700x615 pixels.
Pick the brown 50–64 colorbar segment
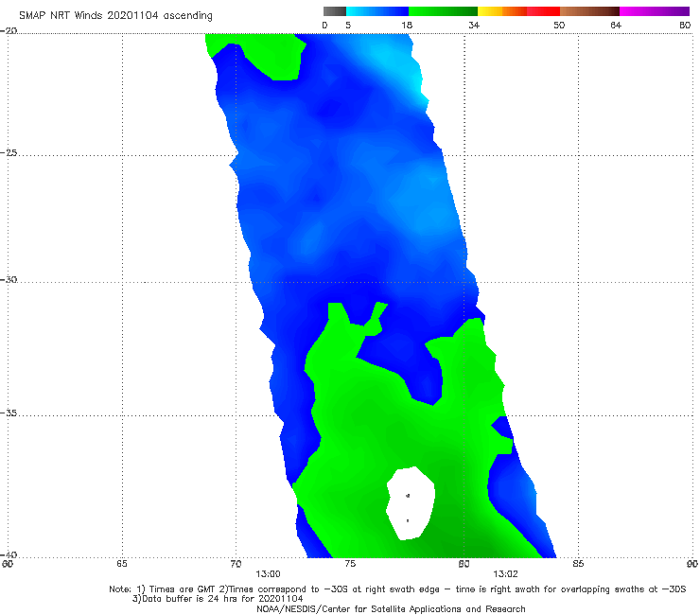[589, 11]
